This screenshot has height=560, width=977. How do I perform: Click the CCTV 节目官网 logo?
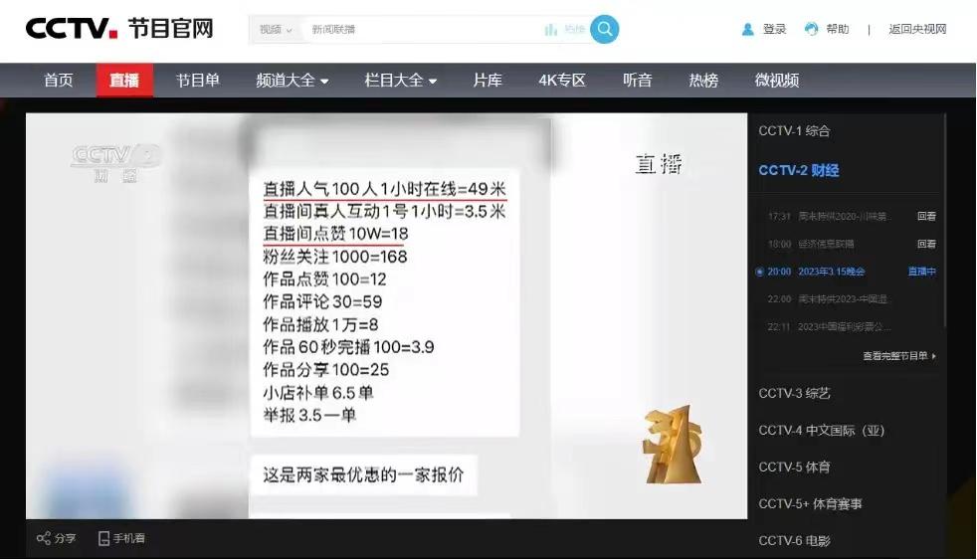119,29
